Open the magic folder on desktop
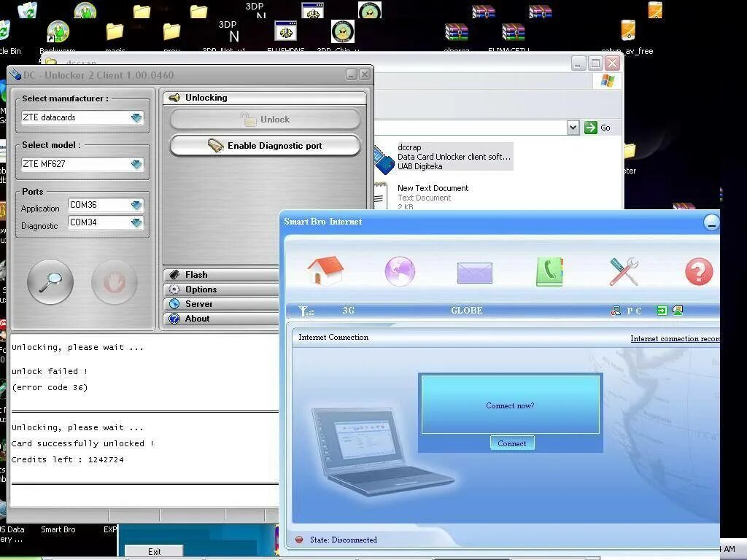This screenshot has height=560, width=747. pyautogui.click(x=115, y=32)
